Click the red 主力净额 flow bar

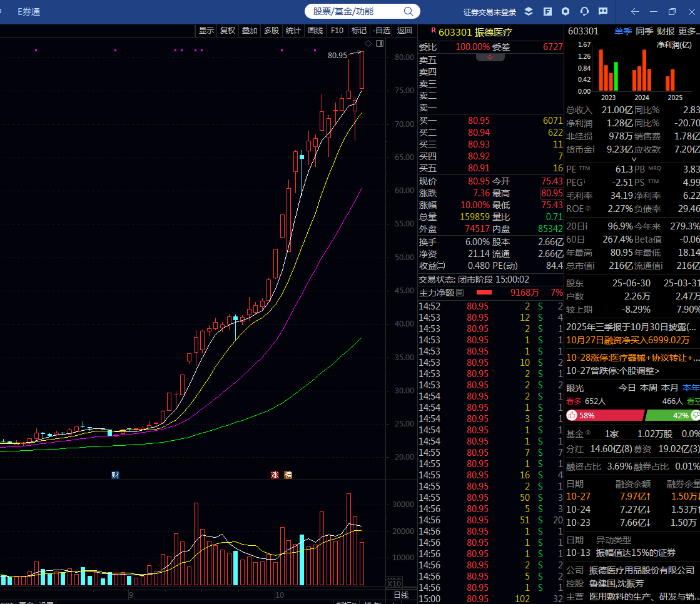484,293
